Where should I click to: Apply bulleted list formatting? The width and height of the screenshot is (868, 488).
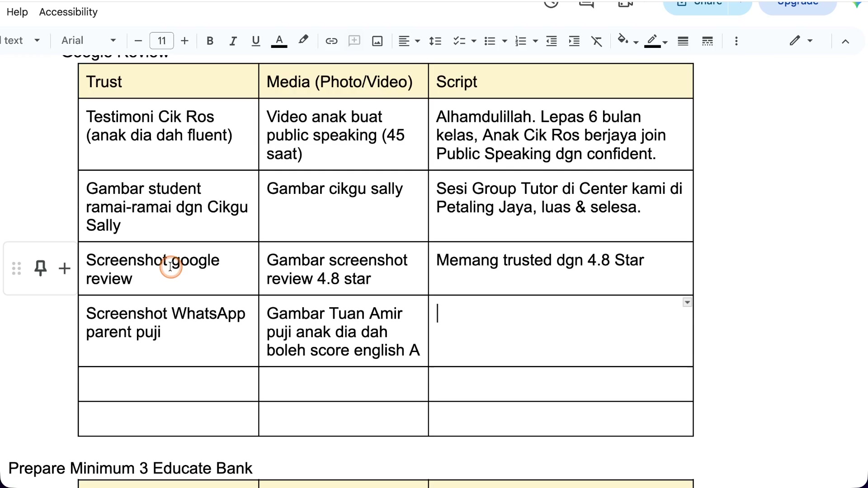tap(490, 41)
